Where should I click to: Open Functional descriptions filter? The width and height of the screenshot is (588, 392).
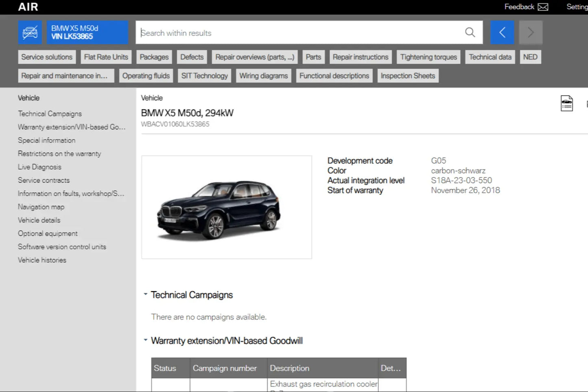tap(334, 76)
